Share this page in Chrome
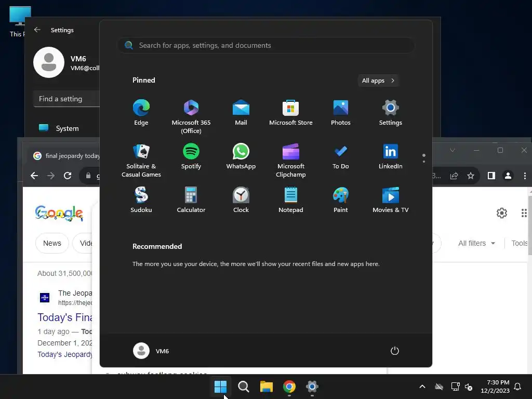 (454, 176)
